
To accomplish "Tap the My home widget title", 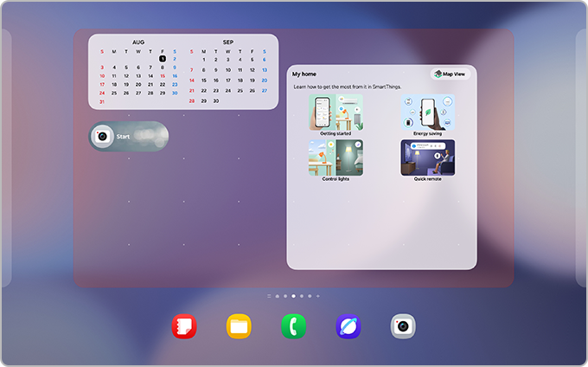I will coord(304,74).
